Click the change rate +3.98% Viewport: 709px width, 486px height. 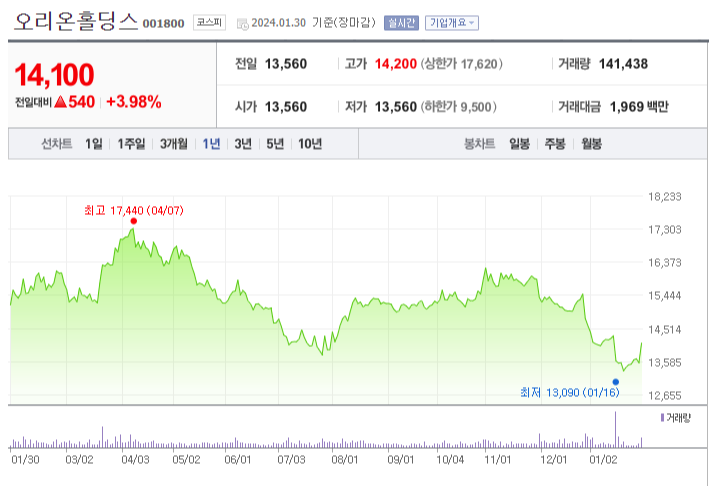pyautogui.click(x=134, y=102)
